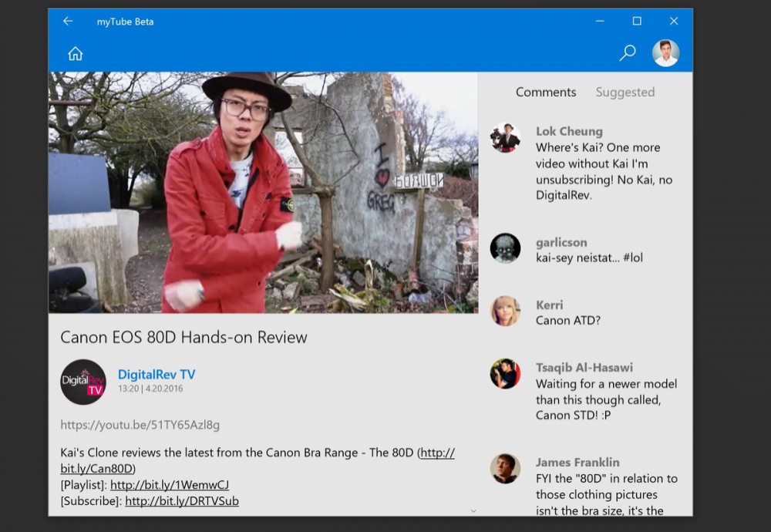This screenshot has width=771, height=532.
Task: Open Lok Cheung's commenter avatar
Action: point(506,138)
